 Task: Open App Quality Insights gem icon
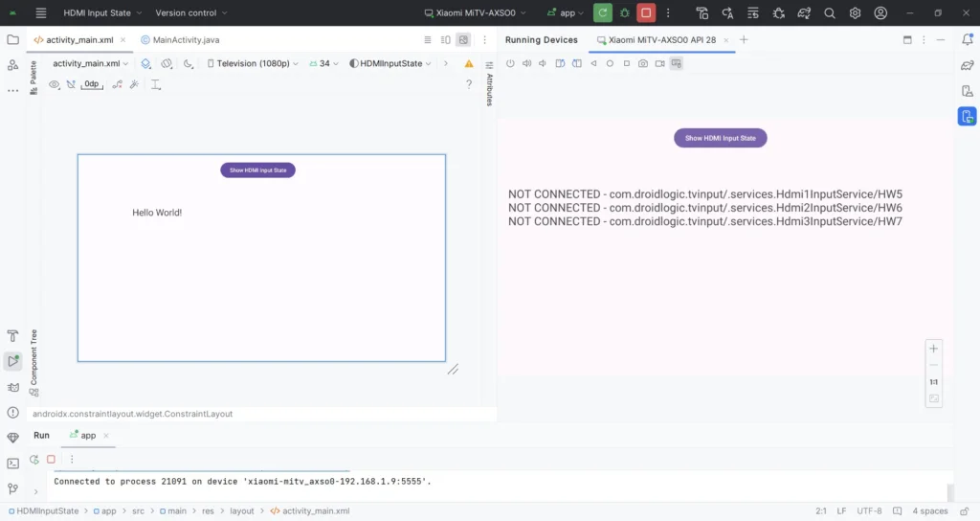tap(12, 438)
